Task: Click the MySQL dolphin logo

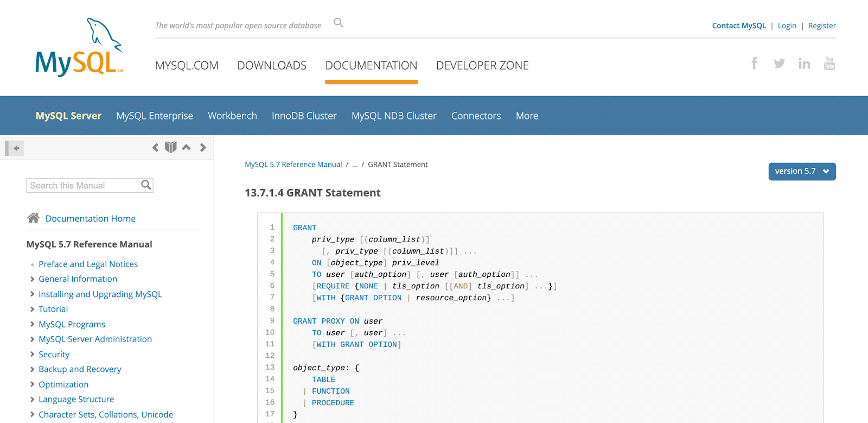Action: click(79, 48)
